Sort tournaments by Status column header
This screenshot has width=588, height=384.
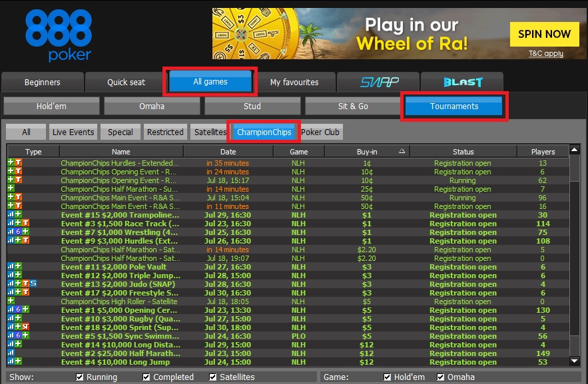coord(463,152)
